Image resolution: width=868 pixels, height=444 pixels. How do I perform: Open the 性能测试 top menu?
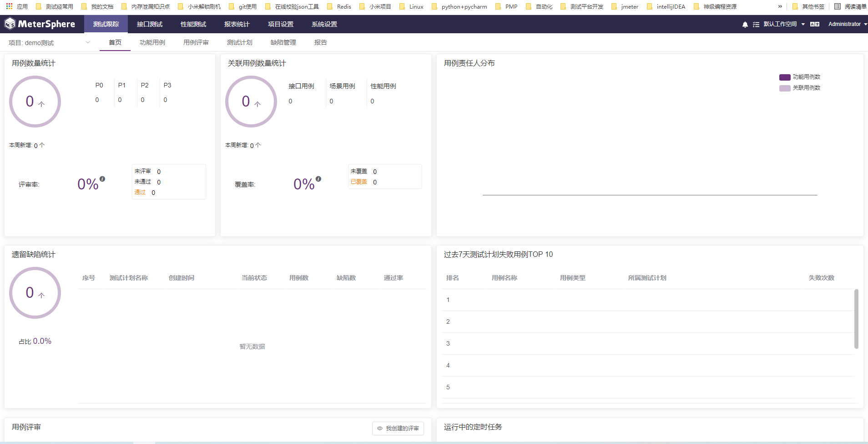click(x=193, y=24)
